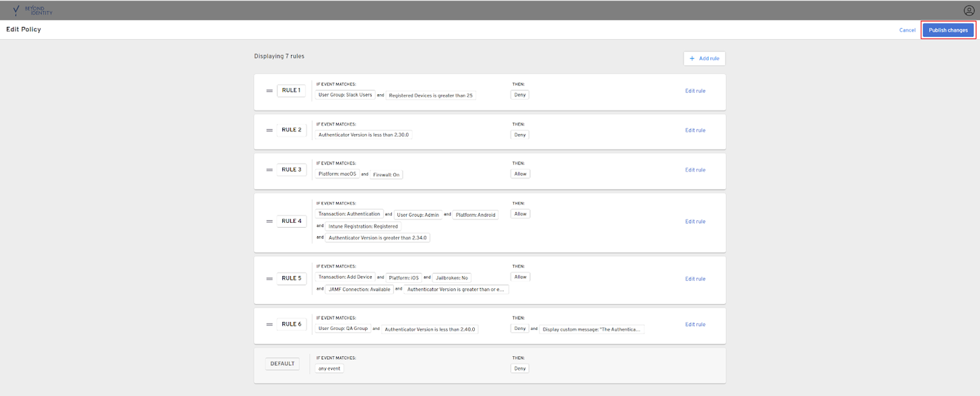
Task: Open the user profile icon
Action: [969, 10]
